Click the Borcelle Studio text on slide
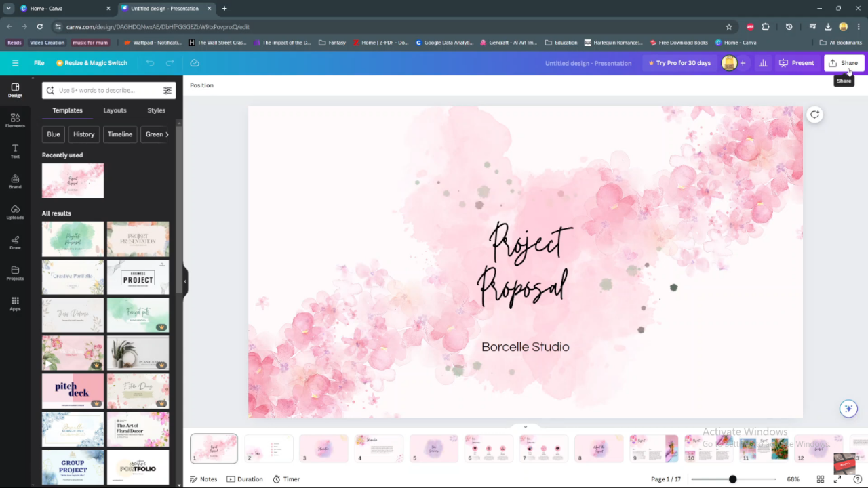Screen dimensions: 868x488 tap(526, 347)
